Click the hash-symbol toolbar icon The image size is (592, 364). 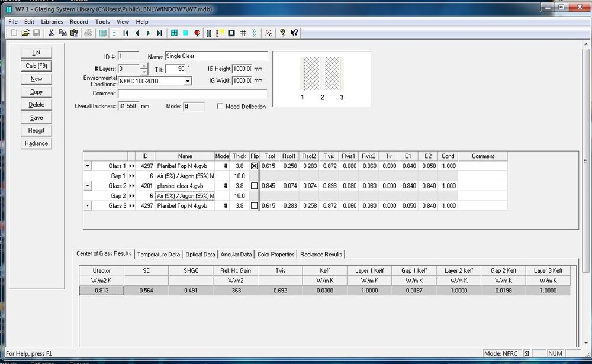coord(243,33)
